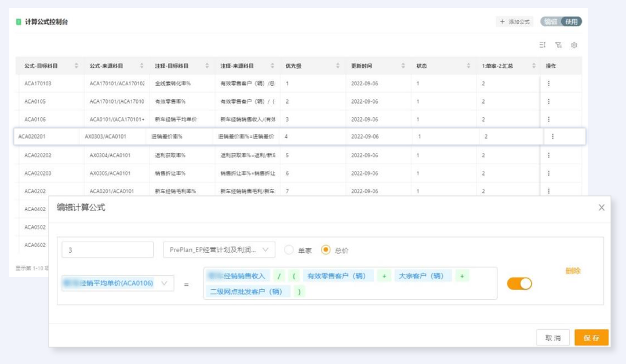The image size is (626, 364).
Task: Click the 保存 button
Action: tap(591, 337)
